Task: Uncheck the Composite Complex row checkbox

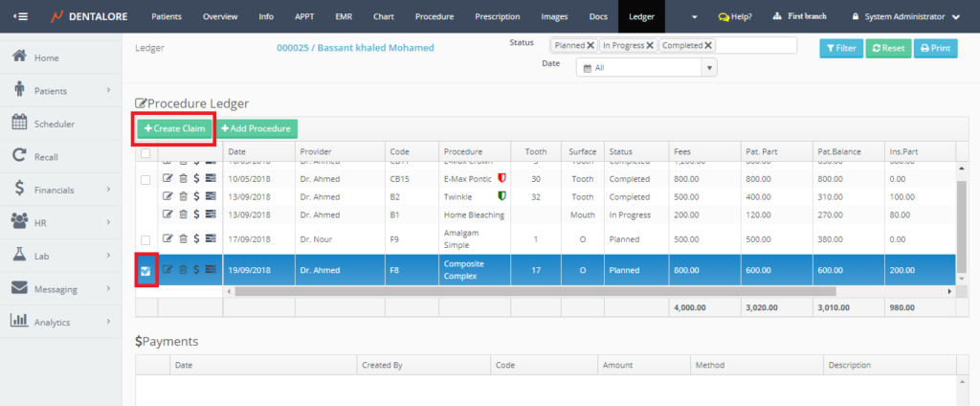Action: tap(145, 271)
